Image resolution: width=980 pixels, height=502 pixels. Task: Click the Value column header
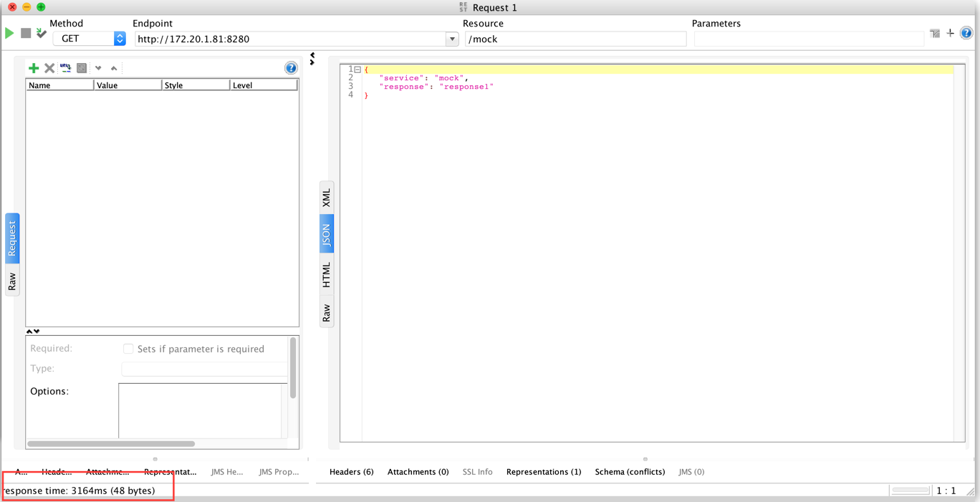coord(128,85)
